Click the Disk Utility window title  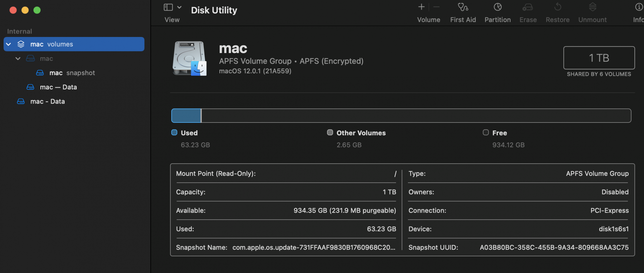click(214, 10)
